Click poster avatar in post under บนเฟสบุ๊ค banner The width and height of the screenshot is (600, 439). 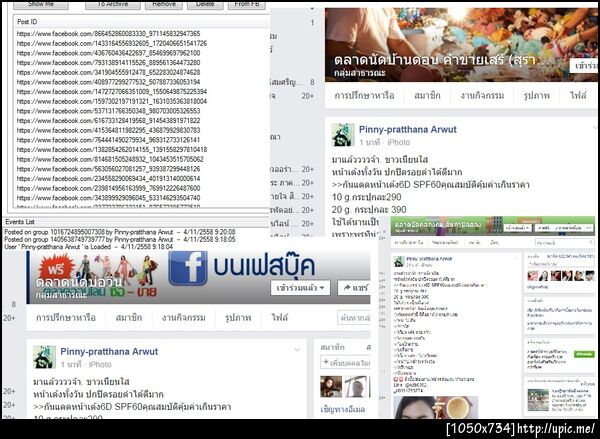[x=44, y=357]
